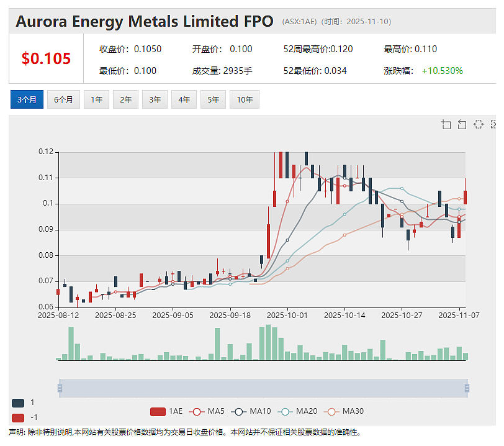Screen dimensions: 504x446
Task: Click 开盘价: 0.100 value
Action: click(222, 49)
